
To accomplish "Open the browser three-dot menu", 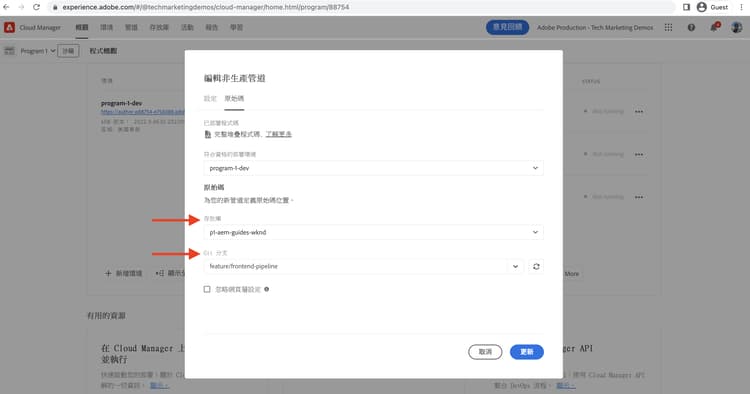I will [742, 7].
